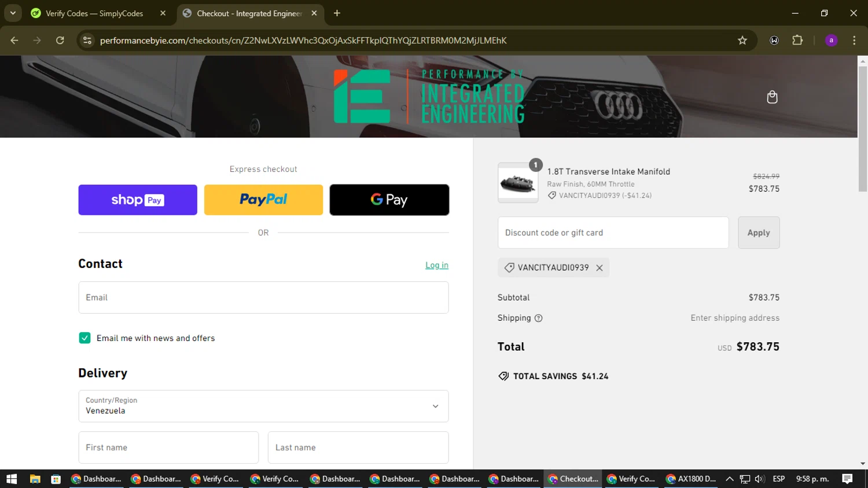
Task: Close the Checkout tab
Action: pos(314,13)
